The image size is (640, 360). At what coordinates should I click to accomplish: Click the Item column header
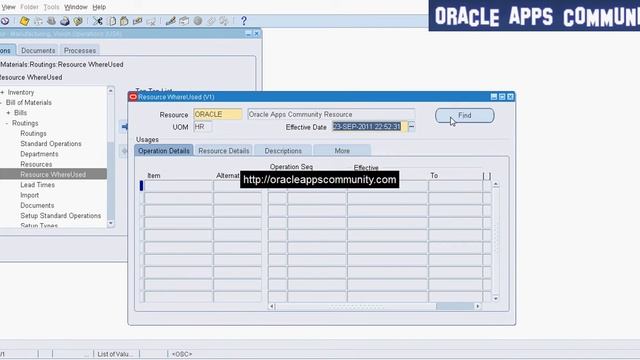(154, 176)
